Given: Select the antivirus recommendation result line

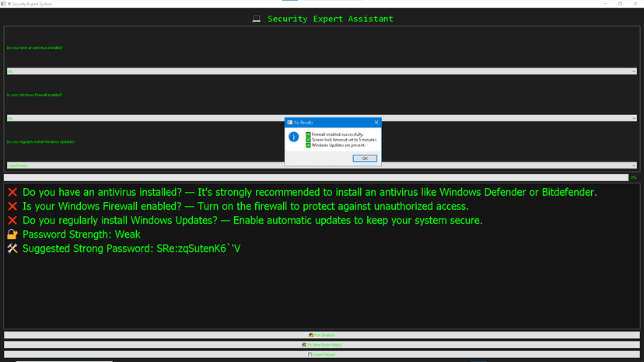Looking at the screenshot, I should coord(302,192).
